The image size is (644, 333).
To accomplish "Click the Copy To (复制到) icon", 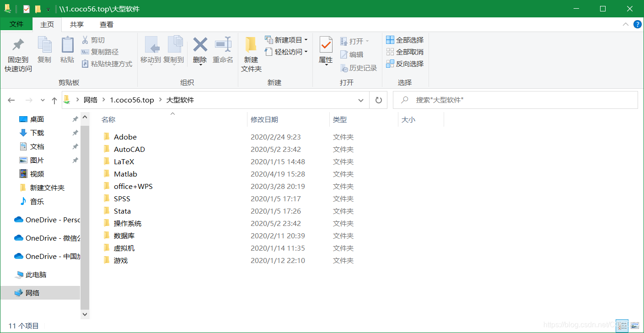I will pyautogui.click(x=174, y=45).
